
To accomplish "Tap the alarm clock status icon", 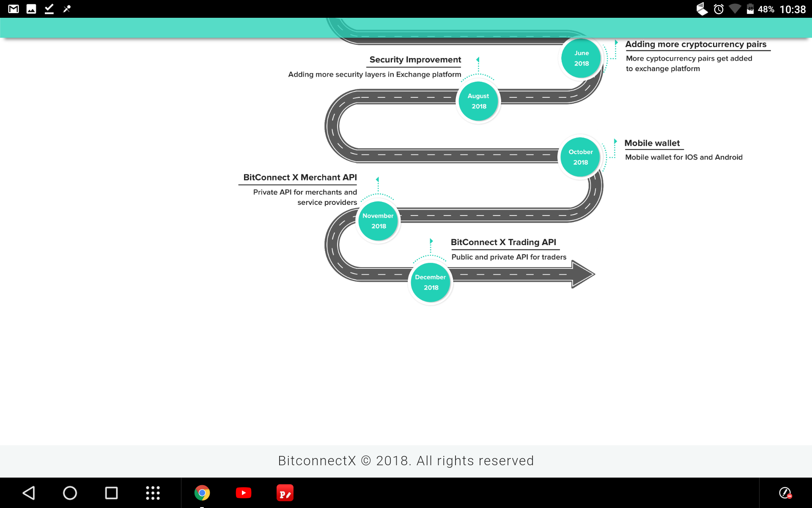I will (x=719, y=9).
